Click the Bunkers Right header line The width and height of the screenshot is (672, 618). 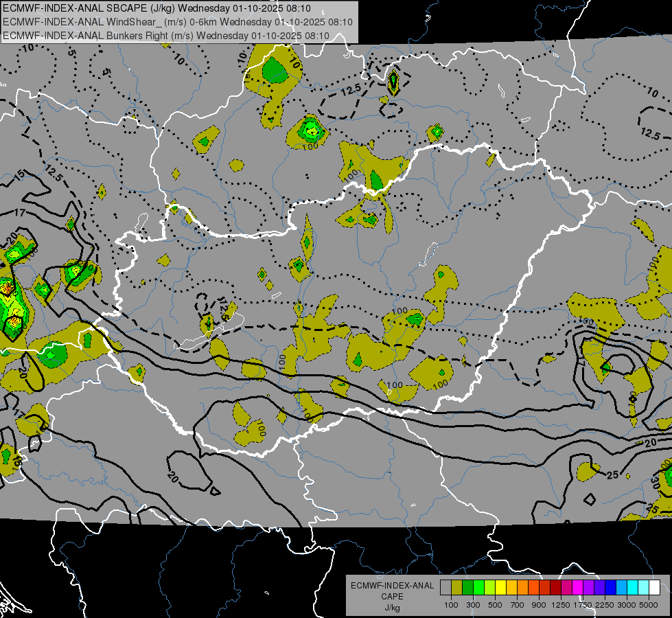166,36
